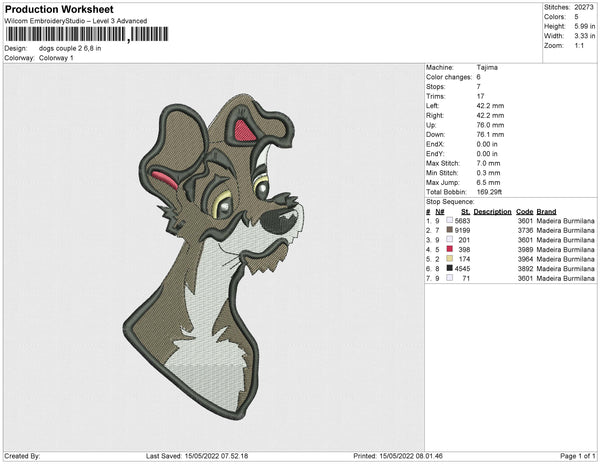
Task: Click the 'Right:' label
Action: coord(434,115)
